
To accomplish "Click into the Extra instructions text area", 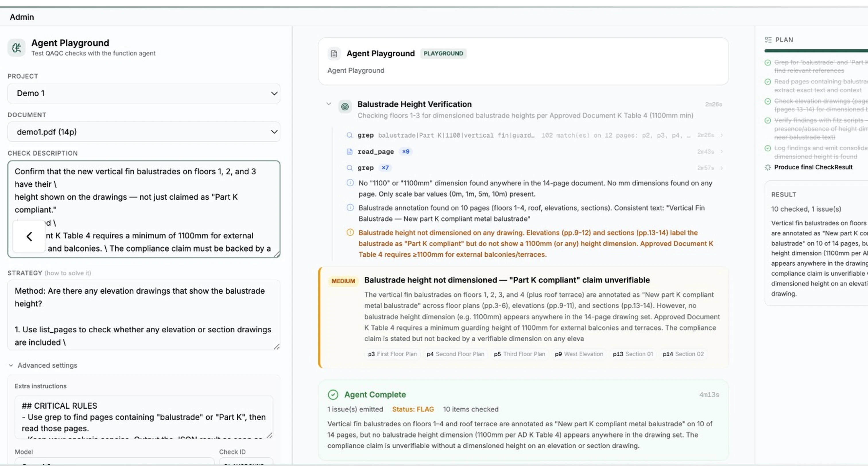I will click(x=144, y=417).
